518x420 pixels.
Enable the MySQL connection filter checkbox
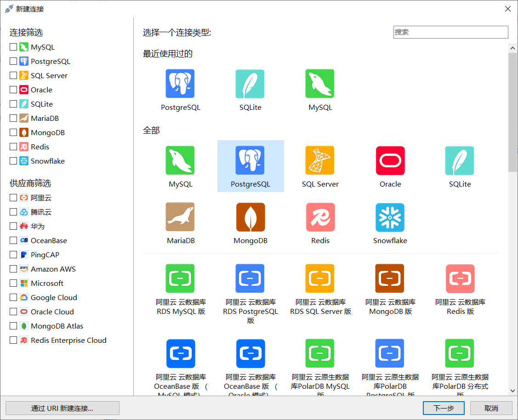pos(13,47)
